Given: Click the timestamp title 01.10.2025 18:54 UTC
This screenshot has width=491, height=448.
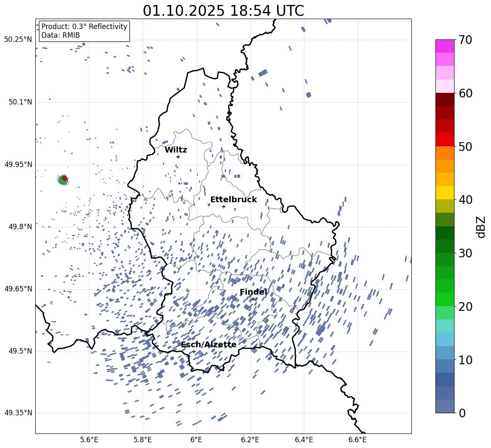Looking at the screenshot, I should [223, 11].
